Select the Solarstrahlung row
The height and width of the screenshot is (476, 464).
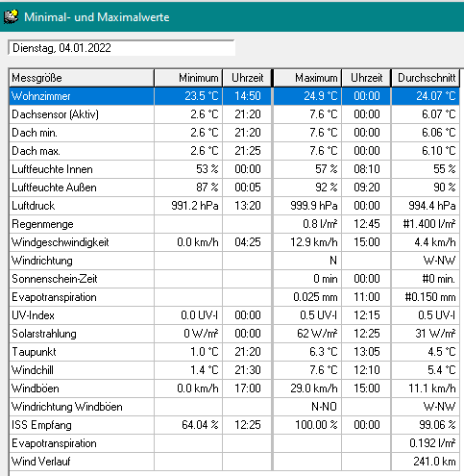(234, 334)
